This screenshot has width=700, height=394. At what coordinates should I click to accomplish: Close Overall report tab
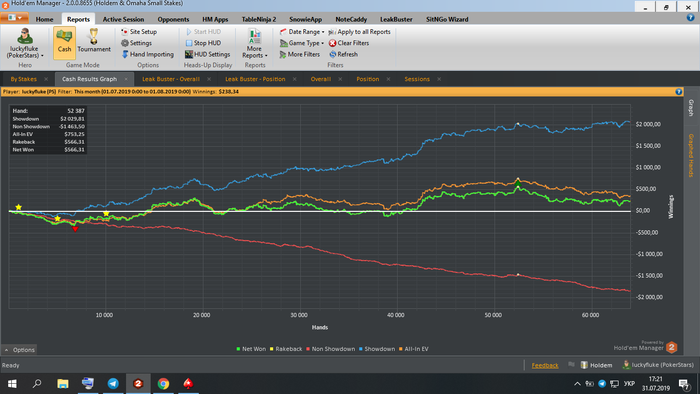[x=340, y=79]
